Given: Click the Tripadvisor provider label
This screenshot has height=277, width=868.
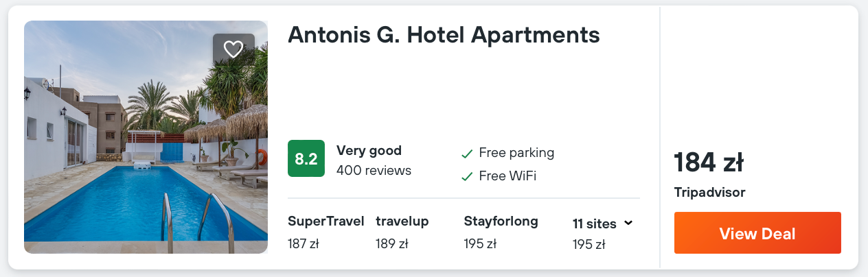Looking at the screenshot, I should pos(709,193).
